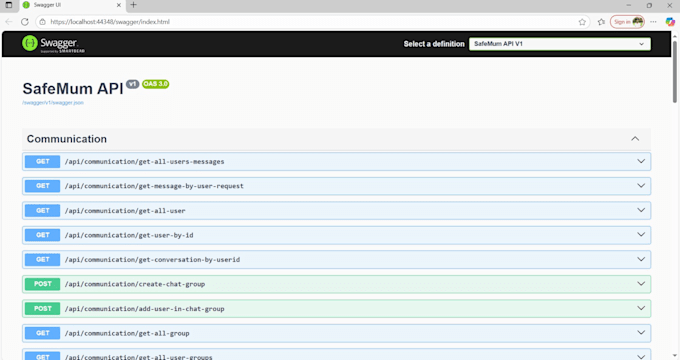The height and width of the screenshot is (360, 680).
Task: Click GET badge for get-message-by-user-request
Action: [42, 186]
